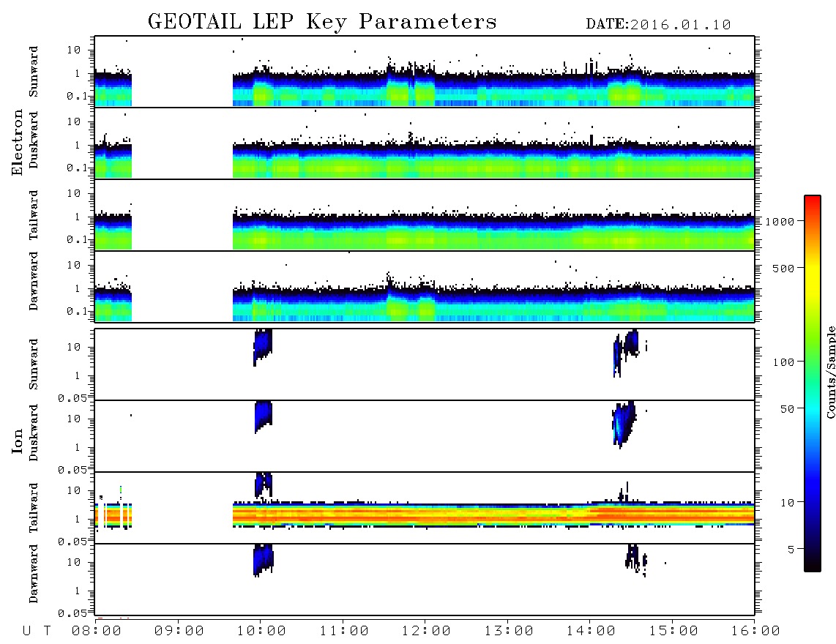Click the Electron Tailward data segment near 08:15
Screen dimensions: 836x644
(113, 231)
